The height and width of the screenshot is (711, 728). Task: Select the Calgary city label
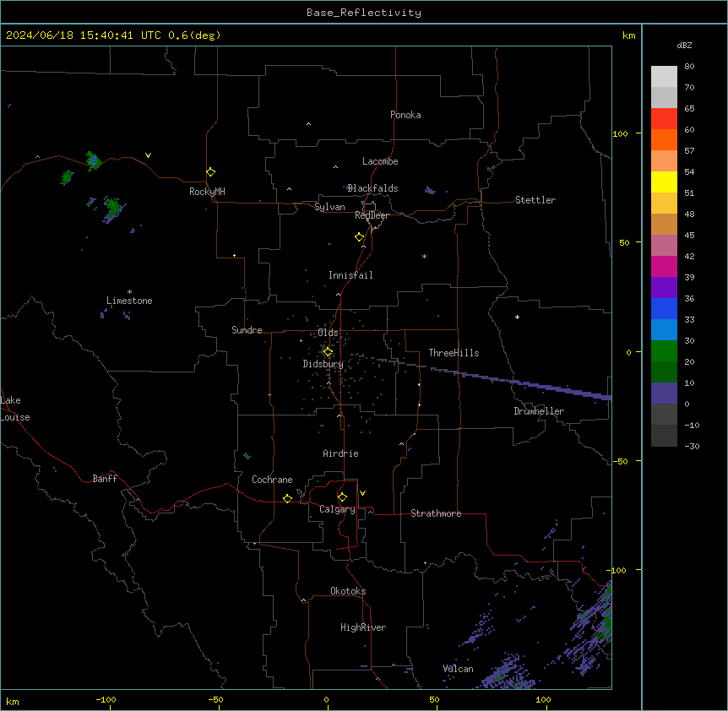coord(337,509)
